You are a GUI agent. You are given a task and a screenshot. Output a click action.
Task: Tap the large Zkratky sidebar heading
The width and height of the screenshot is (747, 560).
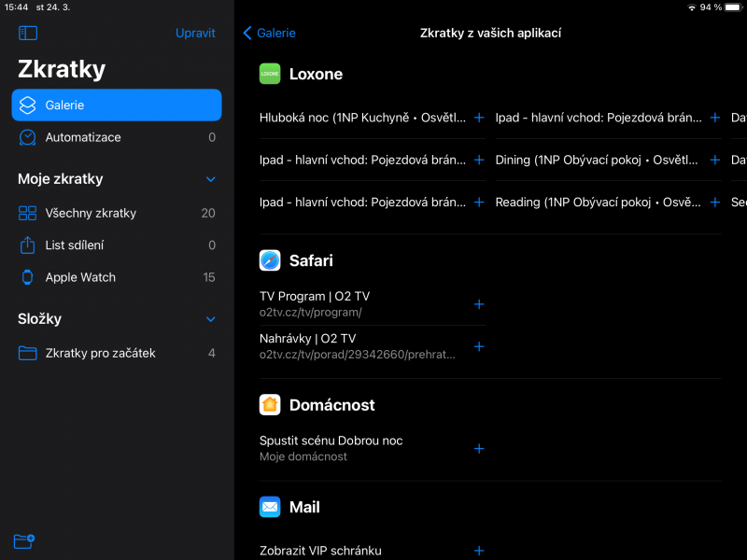(x=62, y=69)
